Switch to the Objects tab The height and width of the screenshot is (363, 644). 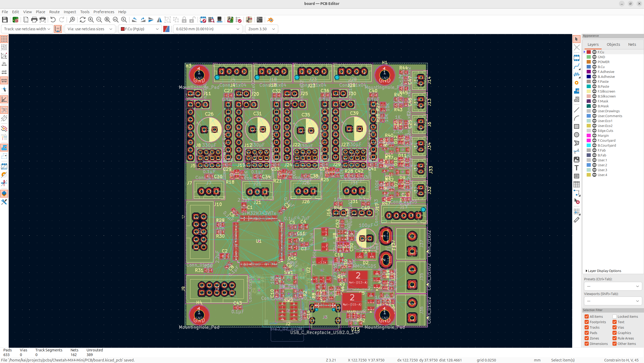pyautogui.click(x=613, y=44)
